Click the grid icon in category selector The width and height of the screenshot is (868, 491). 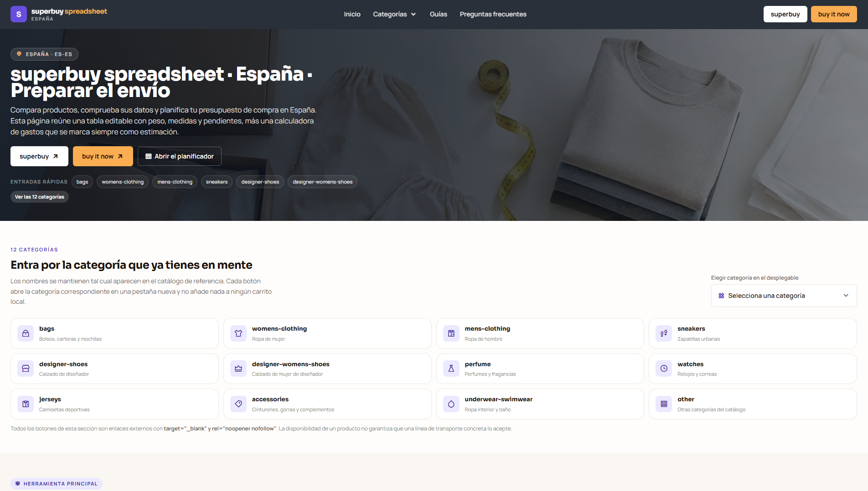tap(721, 296)
